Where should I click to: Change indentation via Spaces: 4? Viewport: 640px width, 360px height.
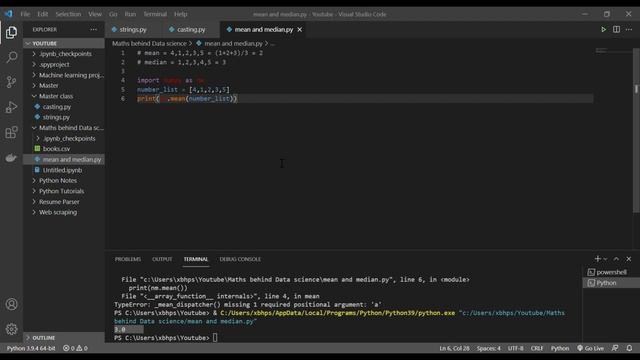[489, 348]
